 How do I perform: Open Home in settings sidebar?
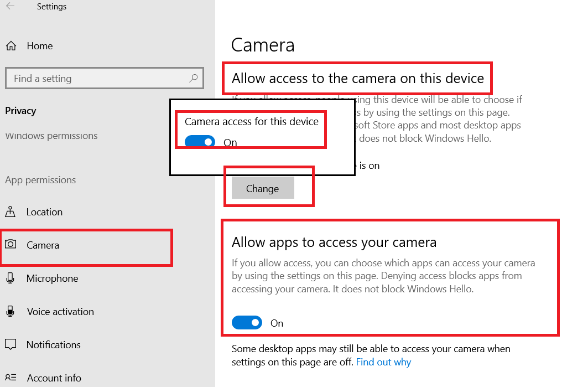click(x=40, y=46)
